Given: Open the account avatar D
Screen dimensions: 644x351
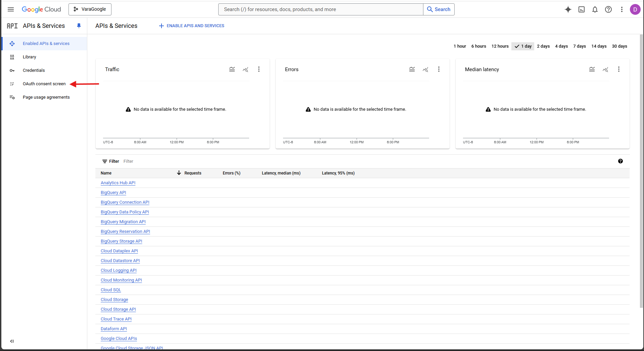Looking at the screenshot, I should pyautogui.click(x=635, y=9).
